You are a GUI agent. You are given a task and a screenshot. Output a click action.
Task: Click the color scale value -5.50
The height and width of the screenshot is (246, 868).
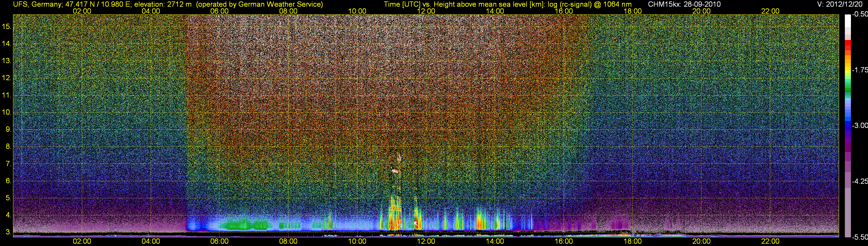tap(860, 237)
